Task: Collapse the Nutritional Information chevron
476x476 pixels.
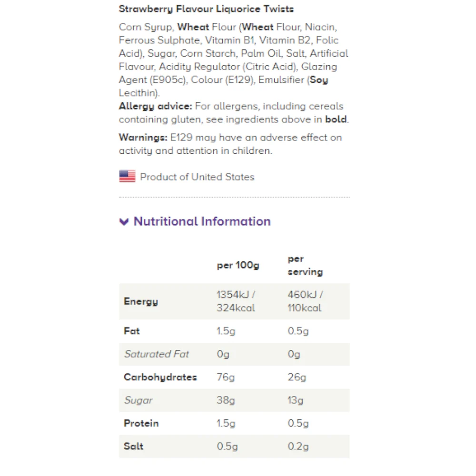Action: pyautogui.click(x=124, y=222)
